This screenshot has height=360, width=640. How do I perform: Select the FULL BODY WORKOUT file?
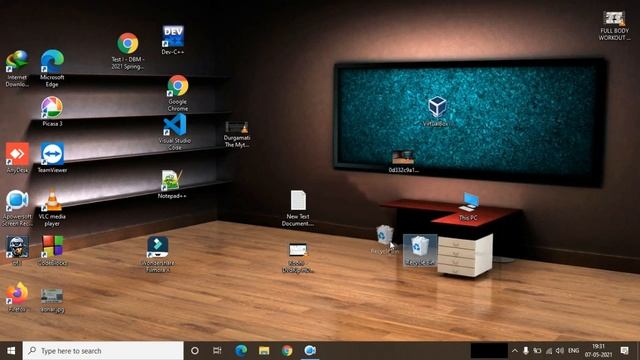tap(614, 26)
